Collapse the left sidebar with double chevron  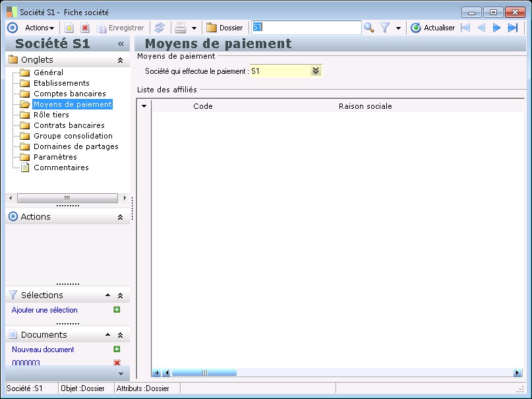pyautogui.click(x=121, y=44)
